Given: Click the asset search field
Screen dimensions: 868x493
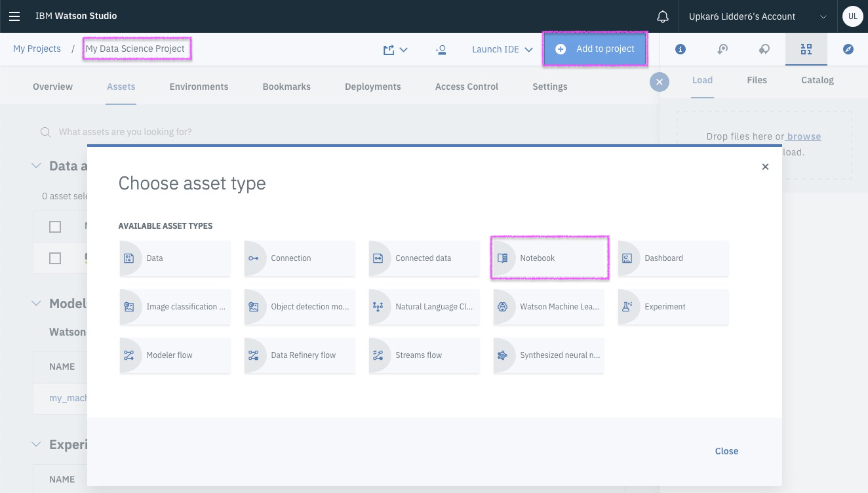Looking at the screenshot, I should pos(125,132).
